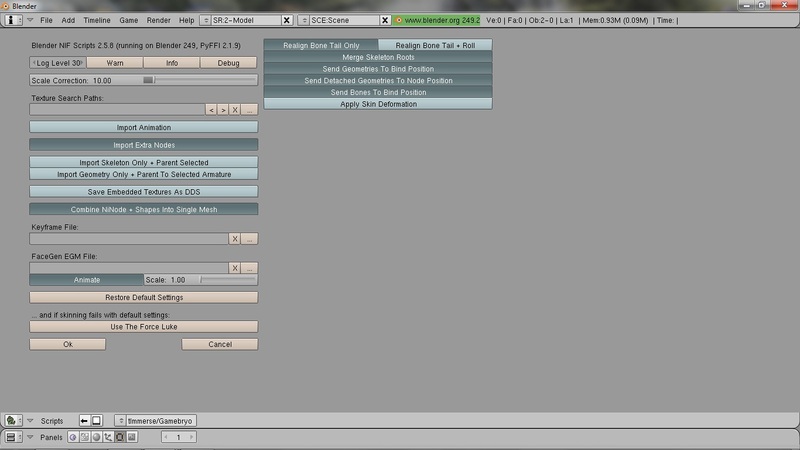This screenshot has height=450, width=800.
Task: Click Use The Force Luke button
Action: 144,327
